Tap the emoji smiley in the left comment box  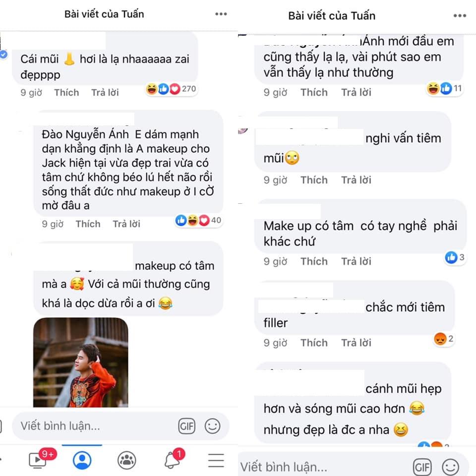pyautogui.click(x=213, y=426)
